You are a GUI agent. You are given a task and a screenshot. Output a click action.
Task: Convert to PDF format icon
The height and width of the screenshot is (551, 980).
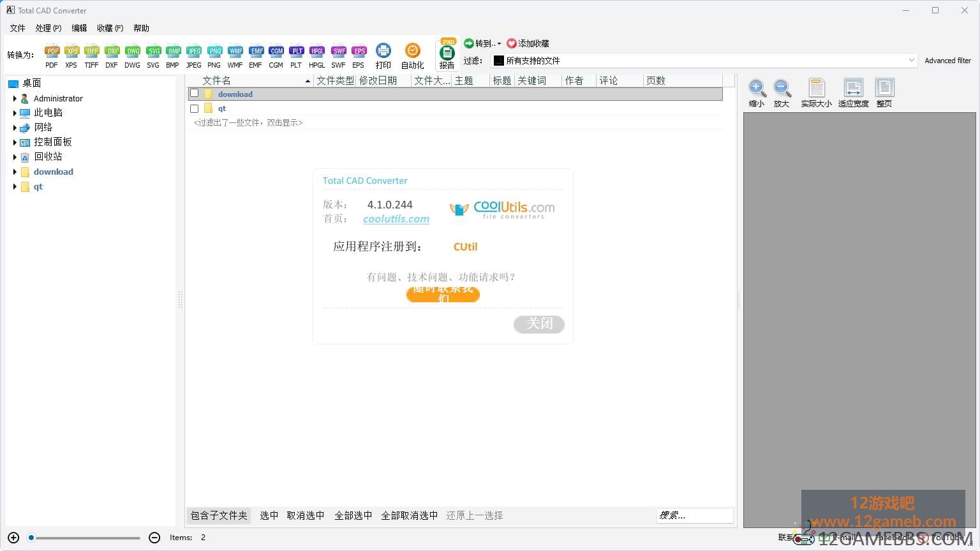click(52, 56)
